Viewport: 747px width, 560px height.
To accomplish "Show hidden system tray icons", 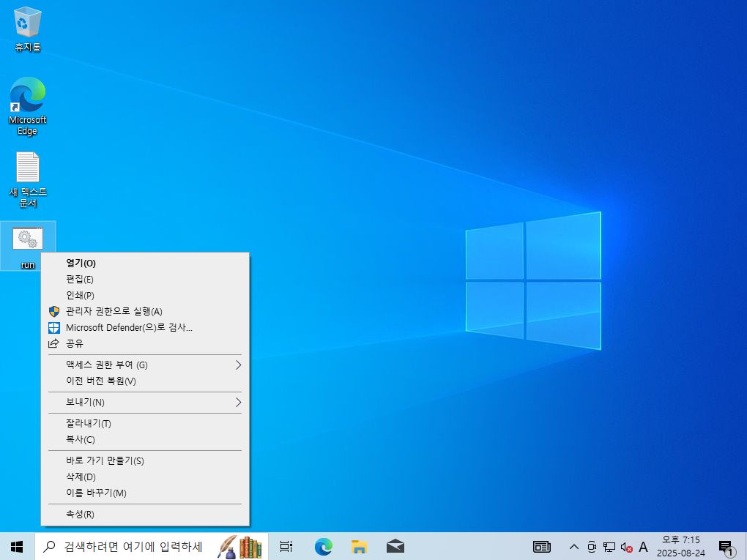I will pos(574,547).
